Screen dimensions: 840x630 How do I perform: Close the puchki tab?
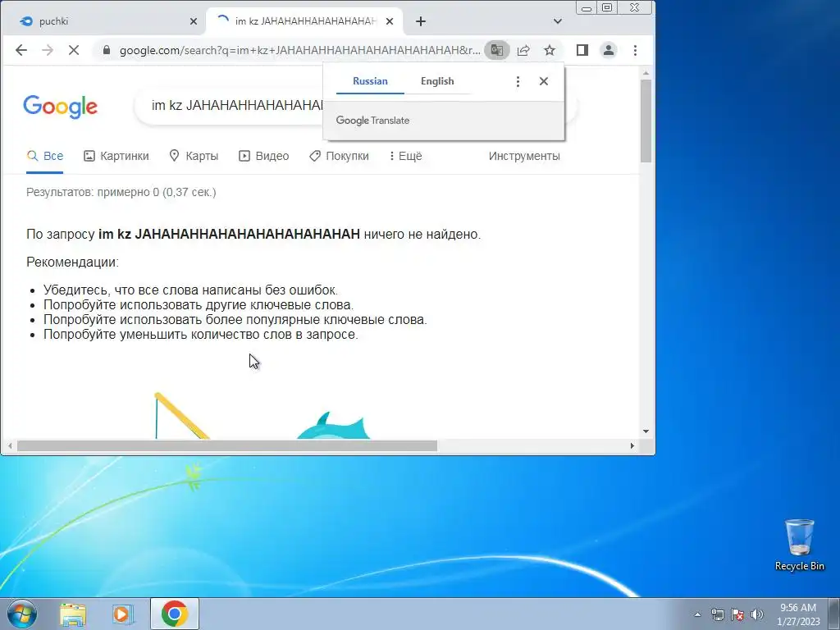tap(194, 21)
